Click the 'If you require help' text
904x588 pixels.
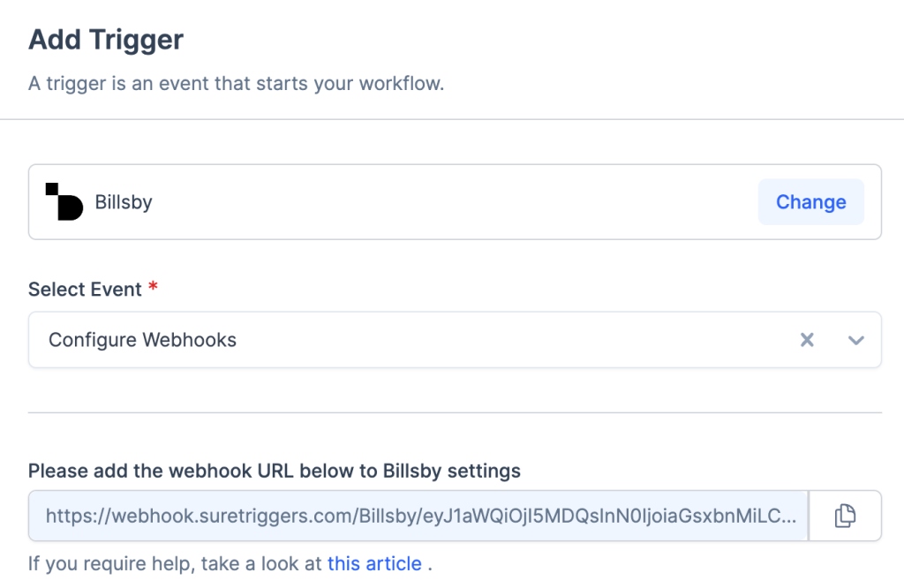coord(175,563)
